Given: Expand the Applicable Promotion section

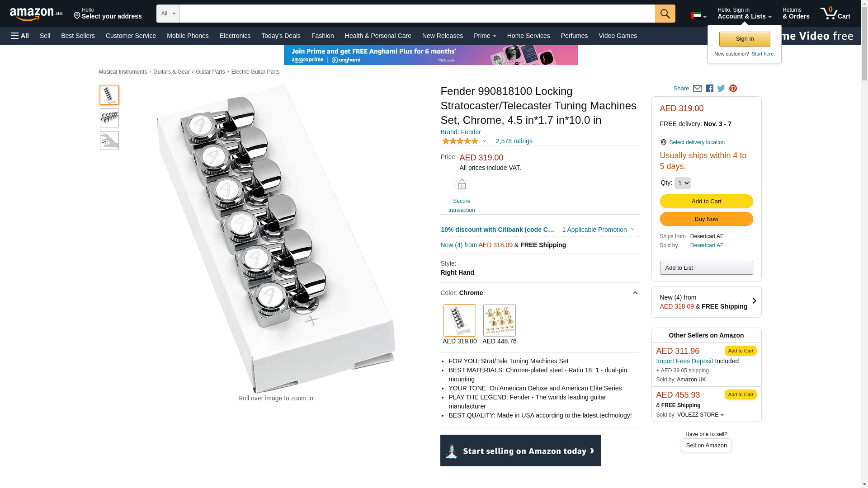Looking at the screenshot, I should [598, 230].
